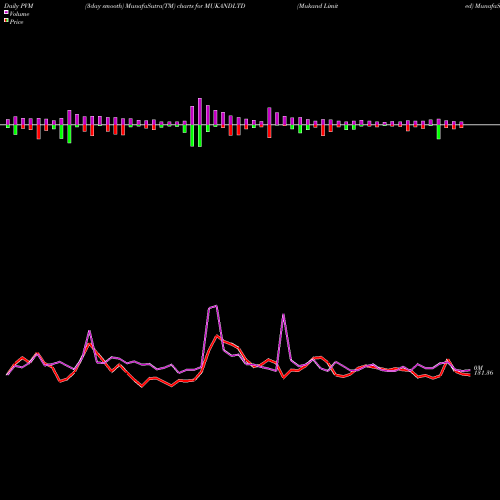Click the '(Mukand Limit' company name text

318,6
